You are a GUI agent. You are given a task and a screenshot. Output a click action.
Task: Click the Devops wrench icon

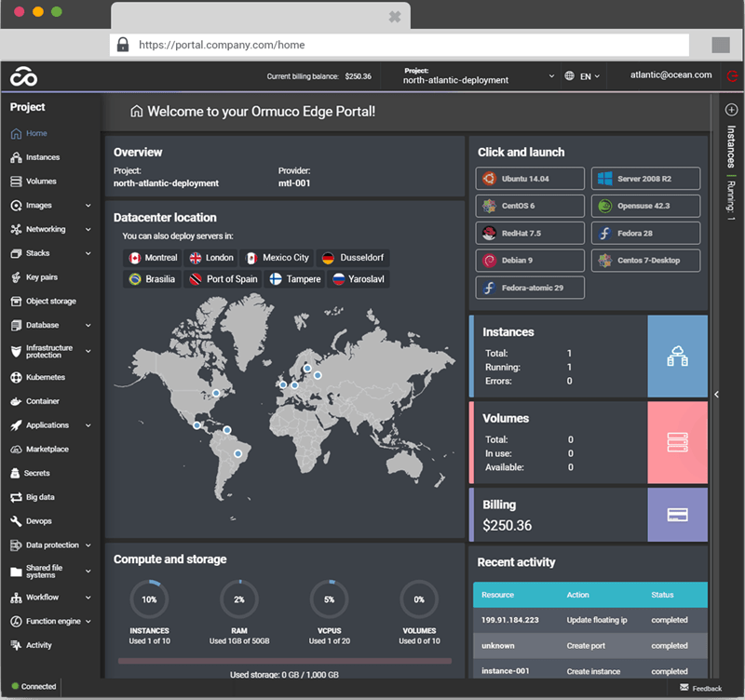(x=16, y=521)
